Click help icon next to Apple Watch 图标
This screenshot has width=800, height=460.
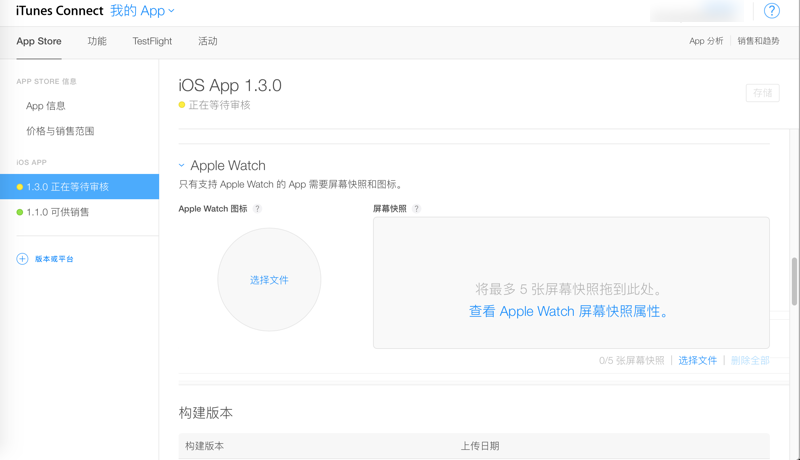[x=257, y=209]
